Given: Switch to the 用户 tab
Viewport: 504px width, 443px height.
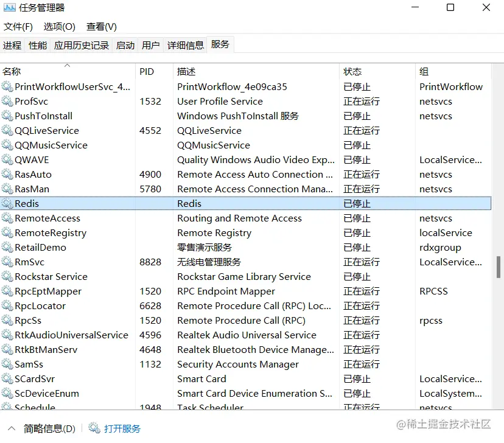Looking at the screenshot, I should (x=151, y=45).
